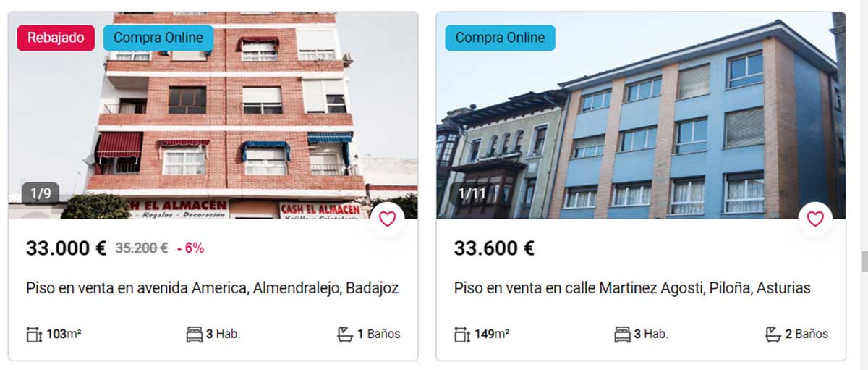The height and width of the screenshot is (370, 868).
Task: Click the 1/11 photo counter
Action: click(x=472, y=194)
